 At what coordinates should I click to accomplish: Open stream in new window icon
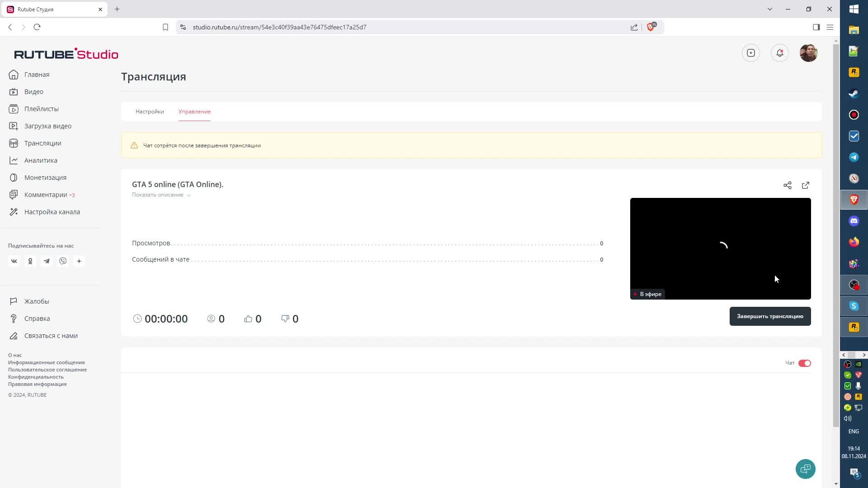805,185
